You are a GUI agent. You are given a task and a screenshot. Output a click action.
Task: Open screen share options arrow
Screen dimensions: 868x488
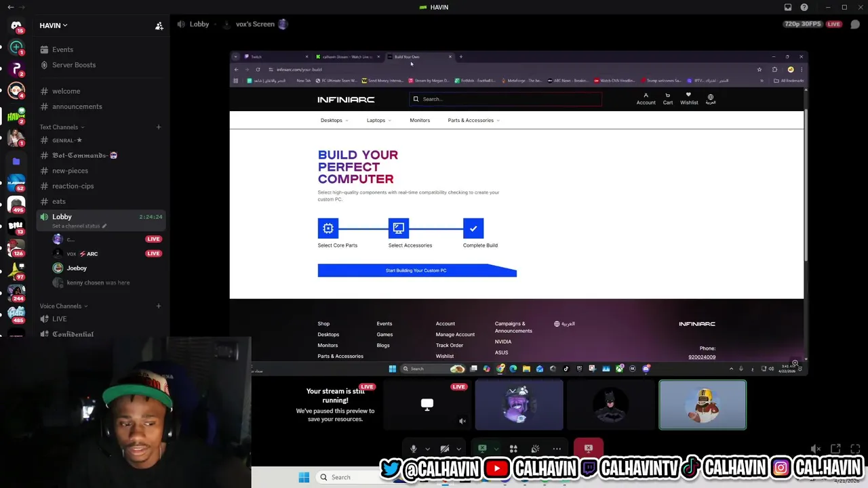[x=496, y=449]
